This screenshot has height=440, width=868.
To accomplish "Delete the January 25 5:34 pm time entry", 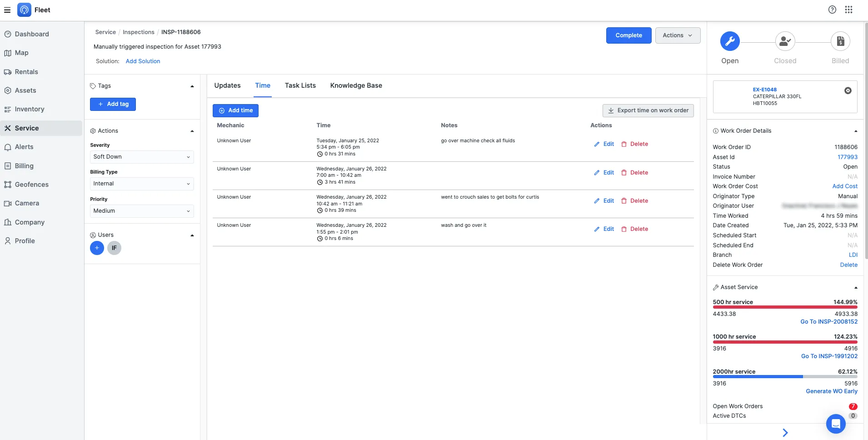I will [634, 144].
